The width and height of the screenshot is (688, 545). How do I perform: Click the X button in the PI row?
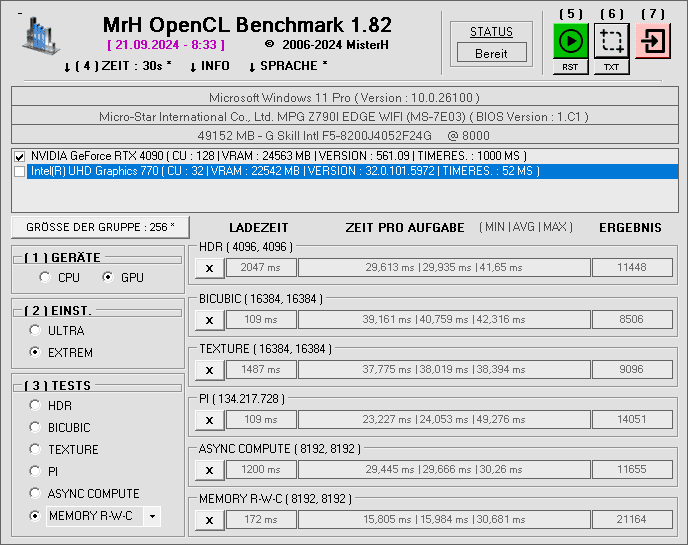[x=210, y=420]
